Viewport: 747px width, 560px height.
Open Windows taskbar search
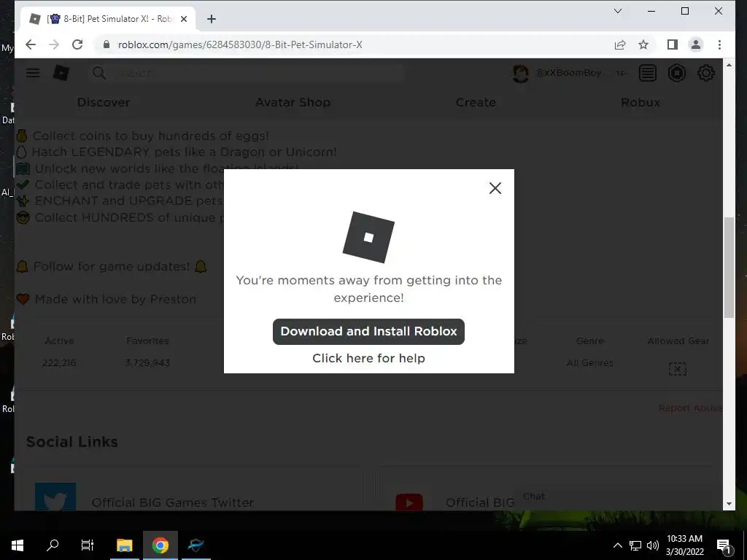[53, 545]
